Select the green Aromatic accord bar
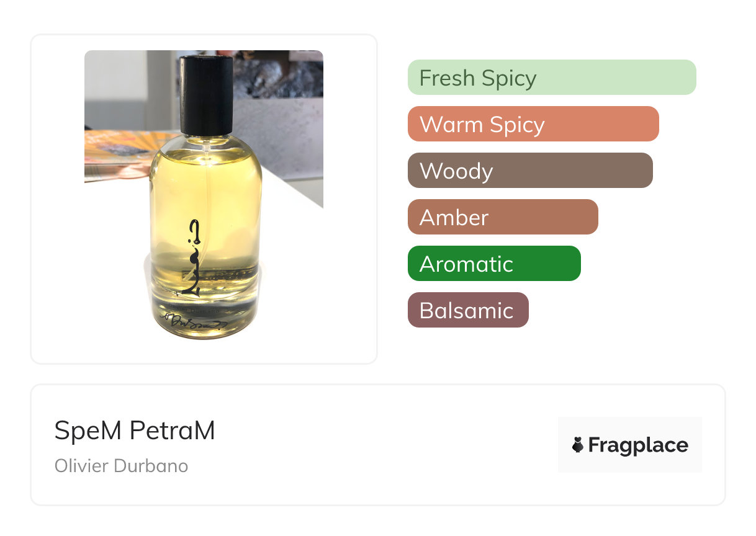The width and height of the screenshot is (756, 536). tap(494, 264)
